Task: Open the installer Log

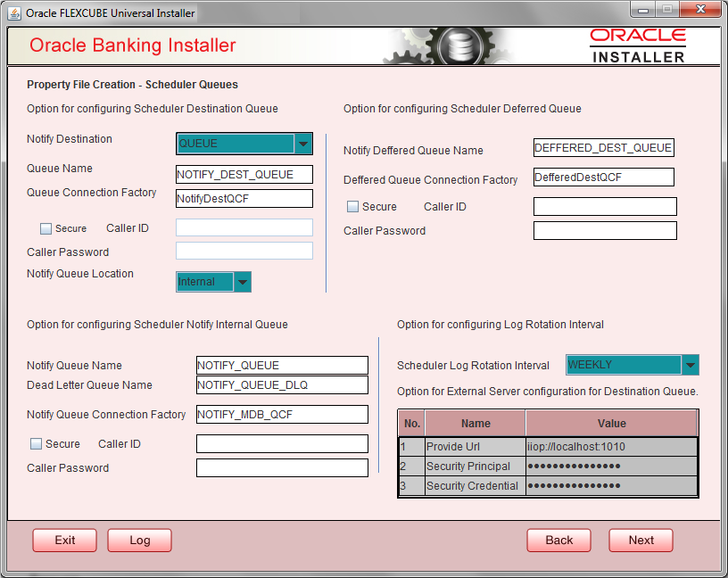Action: (139, 540)
